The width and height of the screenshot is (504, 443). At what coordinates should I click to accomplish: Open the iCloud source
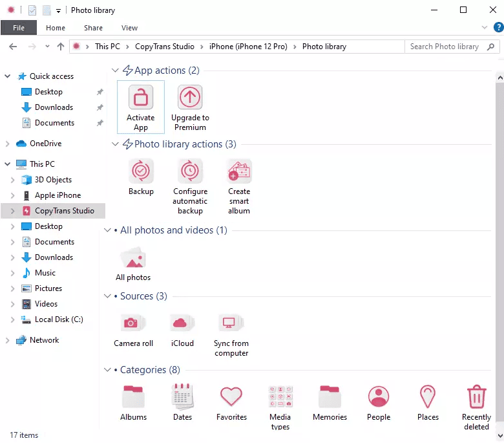182,330
